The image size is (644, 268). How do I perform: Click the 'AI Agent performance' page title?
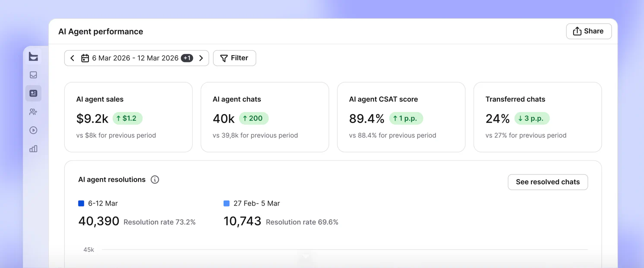[101, 31]
